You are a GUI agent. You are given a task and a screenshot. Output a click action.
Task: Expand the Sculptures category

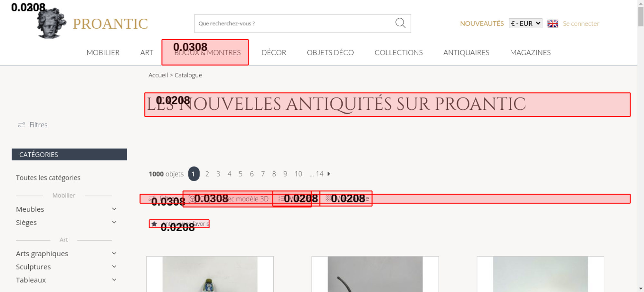pos(114,267)
